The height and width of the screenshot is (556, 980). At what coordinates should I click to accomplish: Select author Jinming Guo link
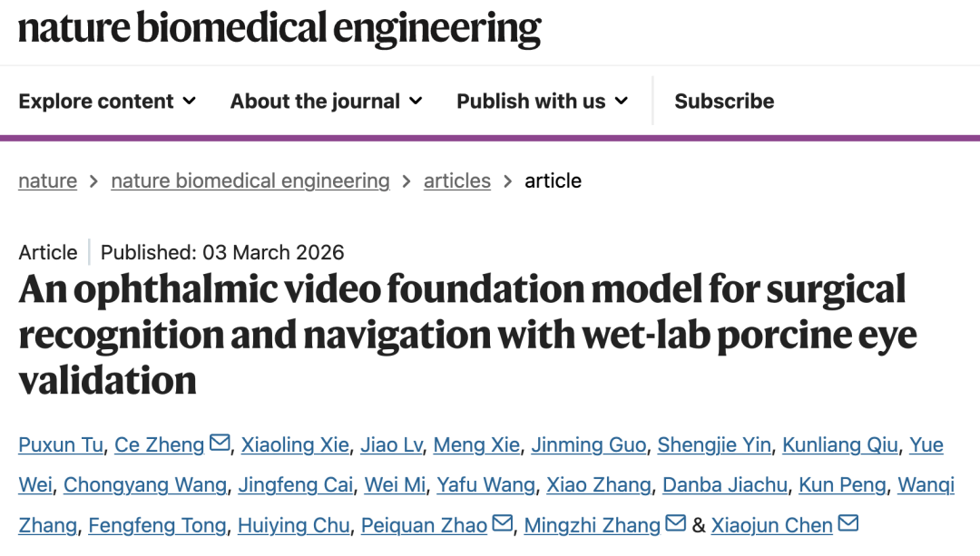589,444
